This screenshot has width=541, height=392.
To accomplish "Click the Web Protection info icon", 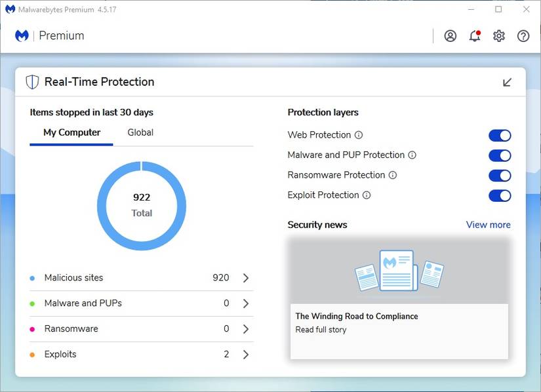I will pyautogui.click(x=359, y=135).
